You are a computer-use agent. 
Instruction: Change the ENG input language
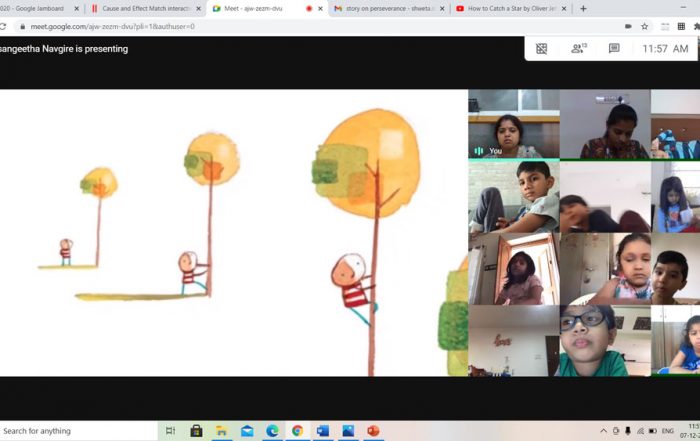pyautogui.click(x=668, y=431)
